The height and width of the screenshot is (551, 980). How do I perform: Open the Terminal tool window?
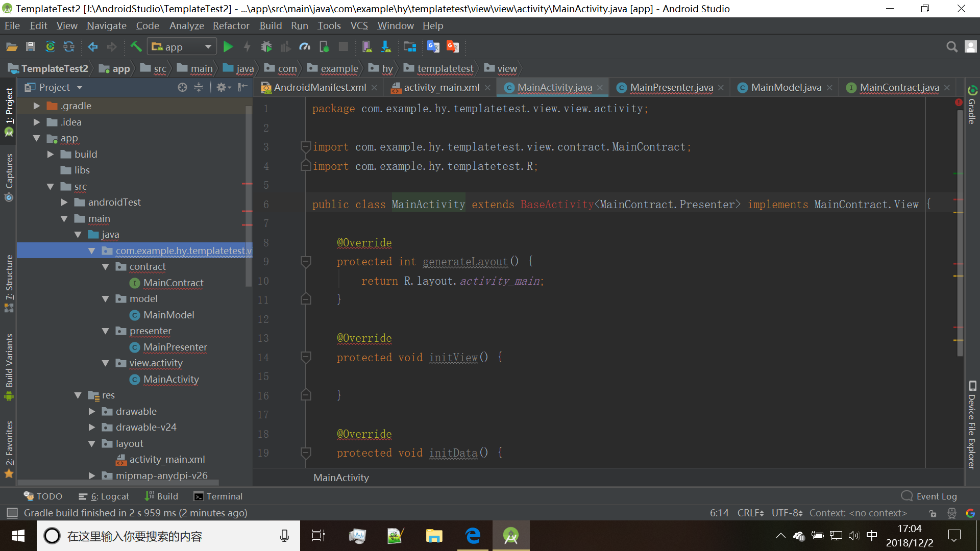tap(218, 496)
